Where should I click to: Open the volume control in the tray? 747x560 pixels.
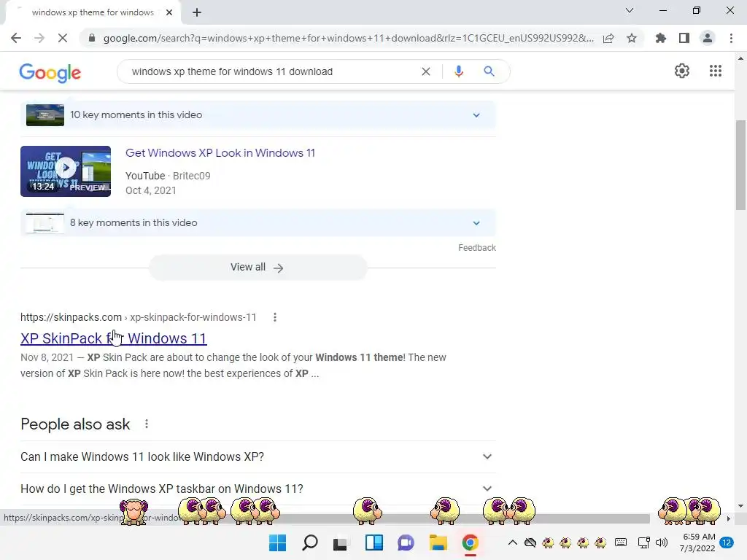point(662,542)
